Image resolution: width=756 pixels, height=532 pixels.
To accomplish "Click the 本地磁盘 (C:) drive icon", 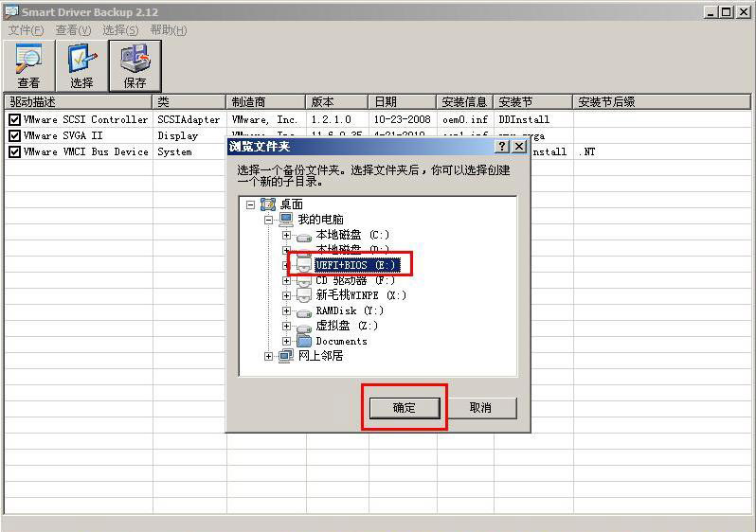I will 304,236.
